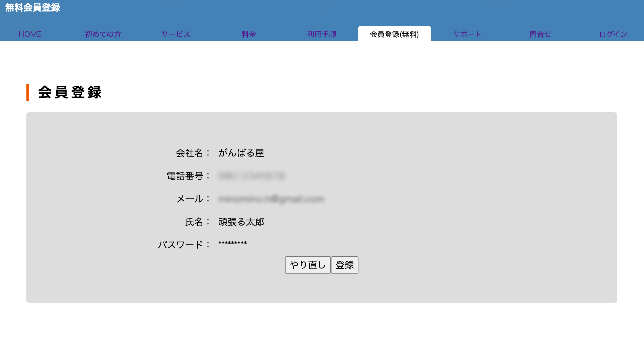
Task: Open the サポート link
Action: pyautogui.click(x=467, y=34)
